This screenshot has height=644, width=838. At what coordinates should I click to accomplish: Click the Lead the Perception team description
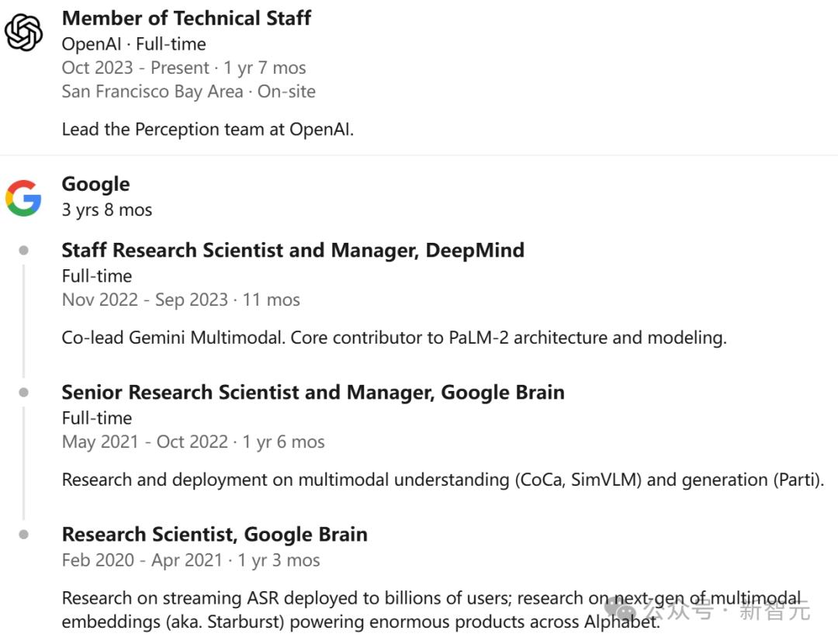click(207, 130)
